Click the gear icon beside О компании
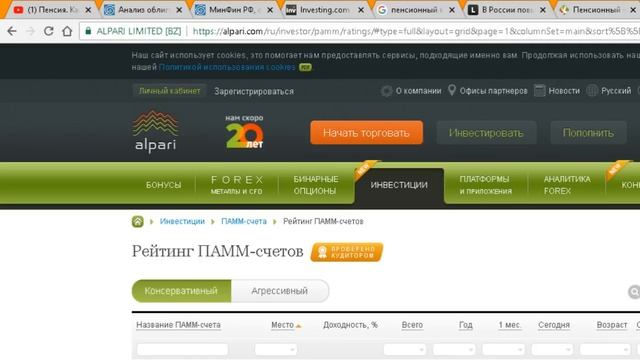640x360 pixels. (386, 91)
